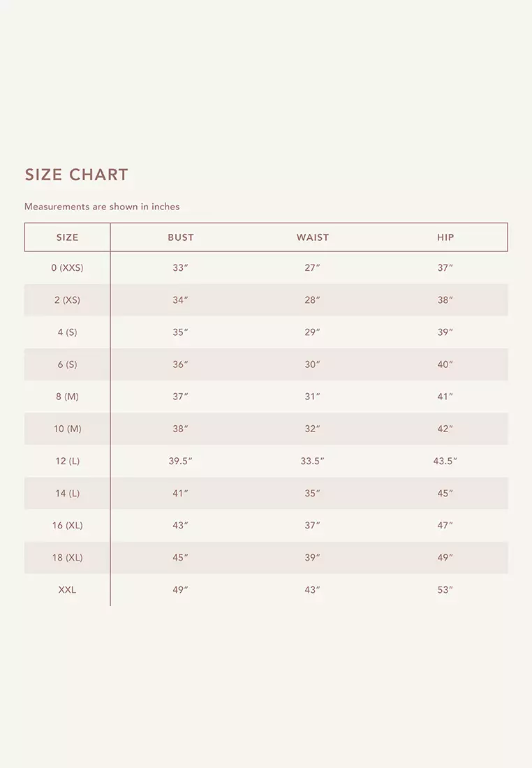This screenshot has height=768, width=532.
Task: Click the 39.5″ bust value for size 12
Action: click(181, 461)
